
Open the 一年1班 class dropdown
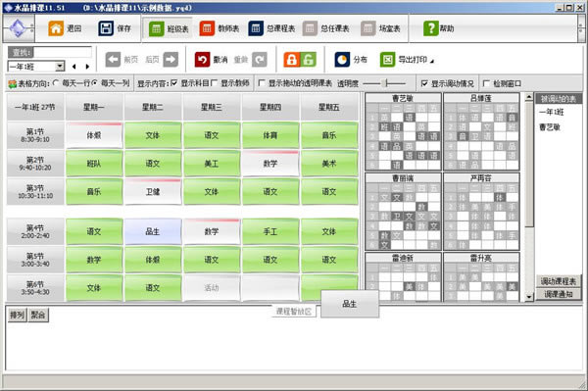[59, 67]
